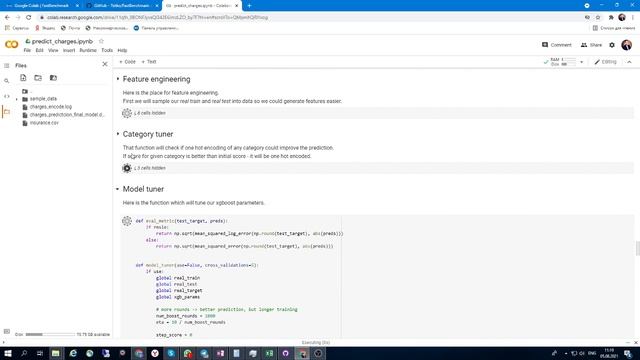The image size is (640, 360).
Task: Show the 3 hidden cells
Action: [x=150, y=168]
